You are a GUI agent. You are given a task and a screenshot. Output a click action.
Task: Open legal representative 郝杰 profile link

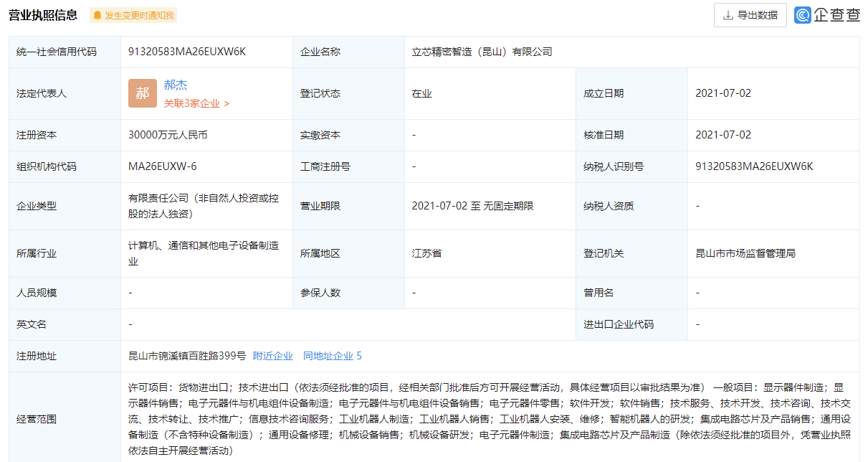pos(176,84)
